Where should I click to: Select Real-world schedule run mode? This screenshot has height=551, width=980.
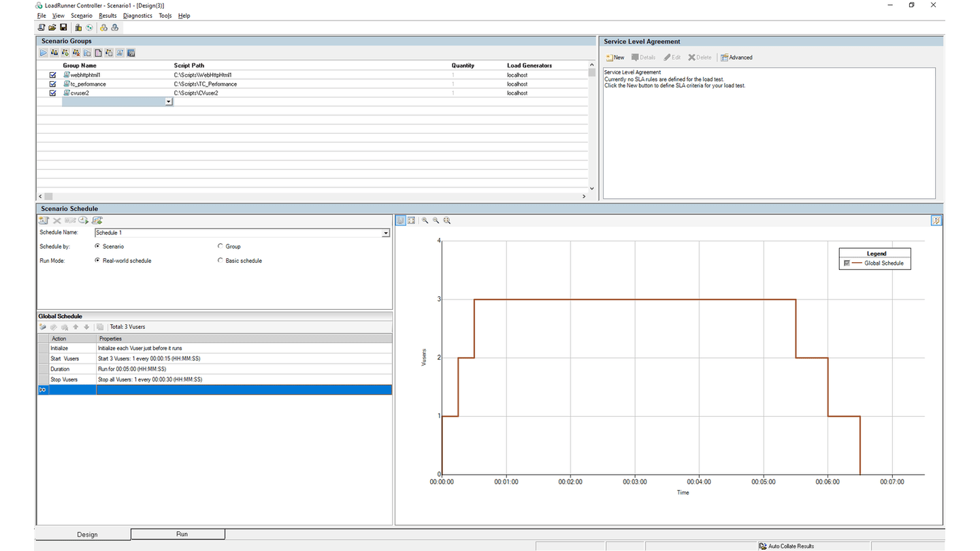pyautogui.click(x=97, y=260)
